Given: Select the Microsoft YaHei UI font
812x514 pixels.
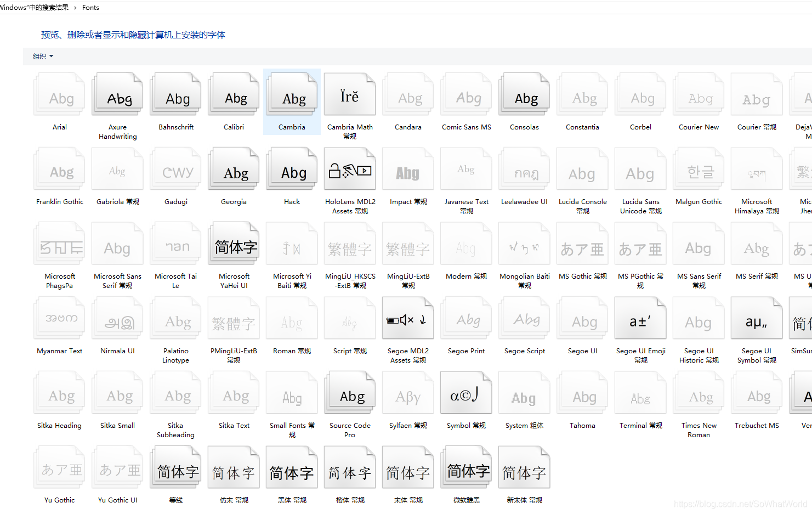Looking at the screenshot, I should pos(234,243).
